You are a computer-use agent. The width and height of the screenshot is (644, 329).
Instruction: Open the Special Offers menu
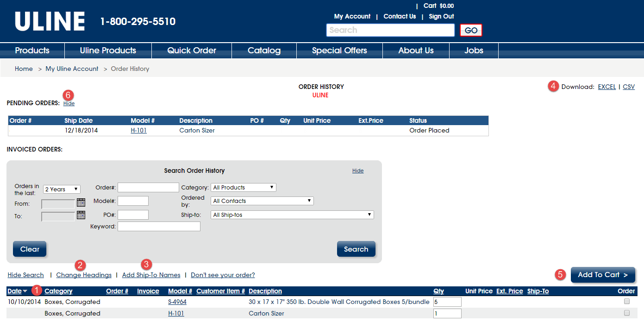pos(339,51)
